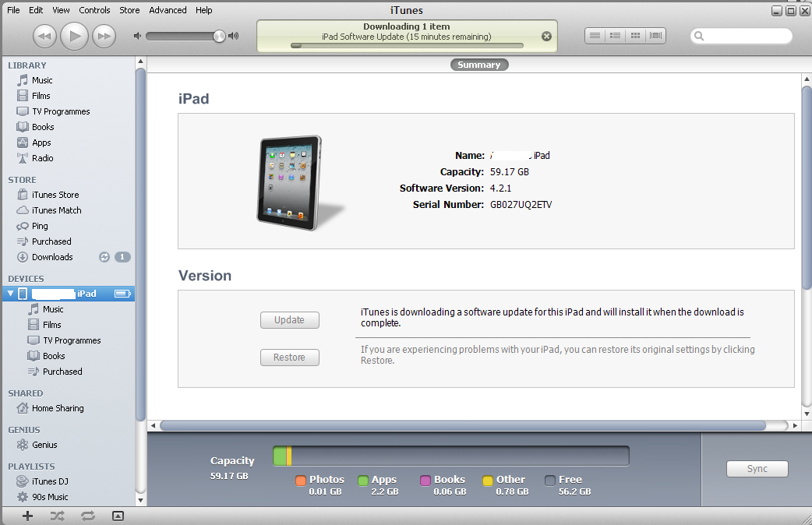This screenshot has width=812, height=525.
Task: Open Purchased under the iPad device
Action: tap(62, 372)
